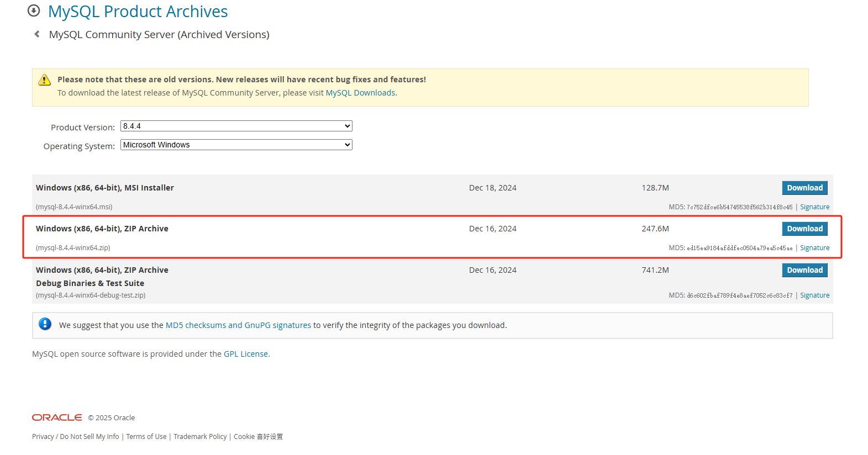Click the yellow warning triangle icon
Viewport: 868px width, 455px height.
(x=45, y=80)
